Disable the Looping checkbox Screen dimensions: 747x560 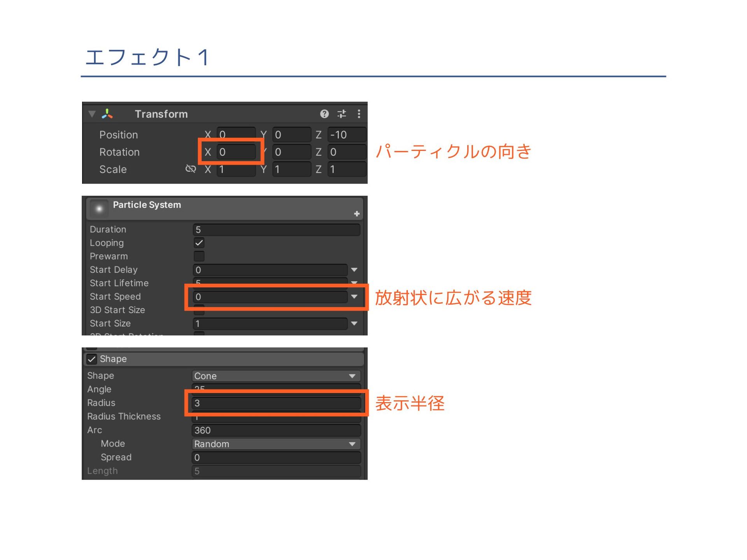(199, 243)
